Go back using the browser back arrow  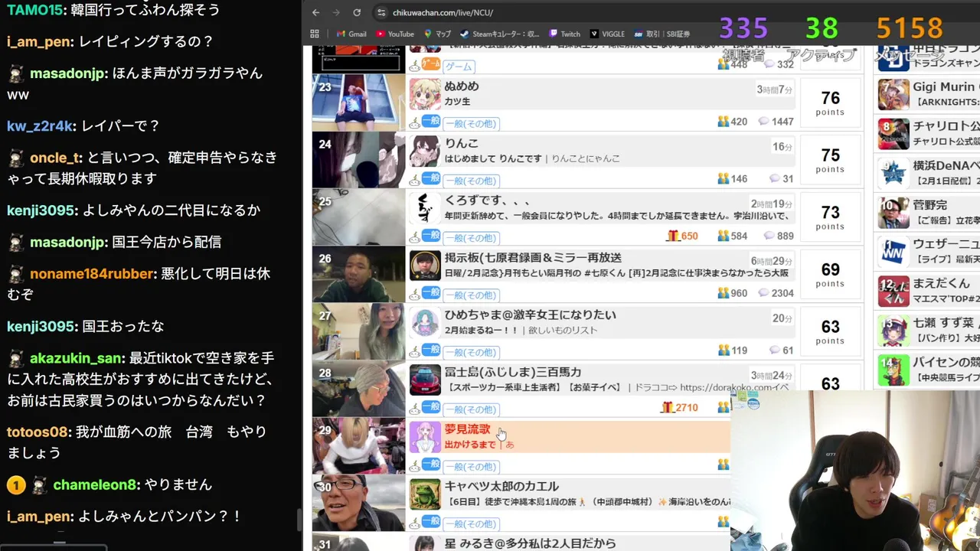point(315,12)
